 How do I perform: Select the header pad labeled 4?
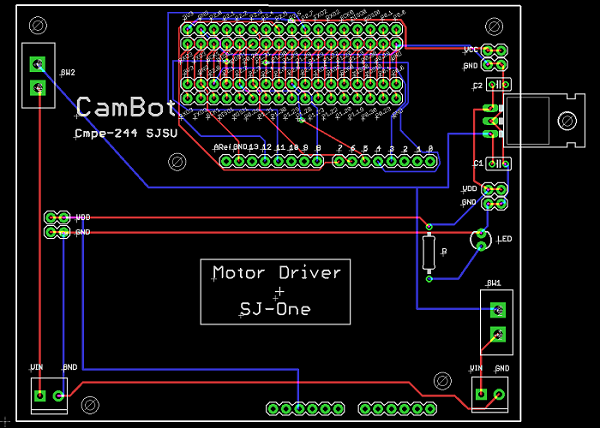point(378,161)
